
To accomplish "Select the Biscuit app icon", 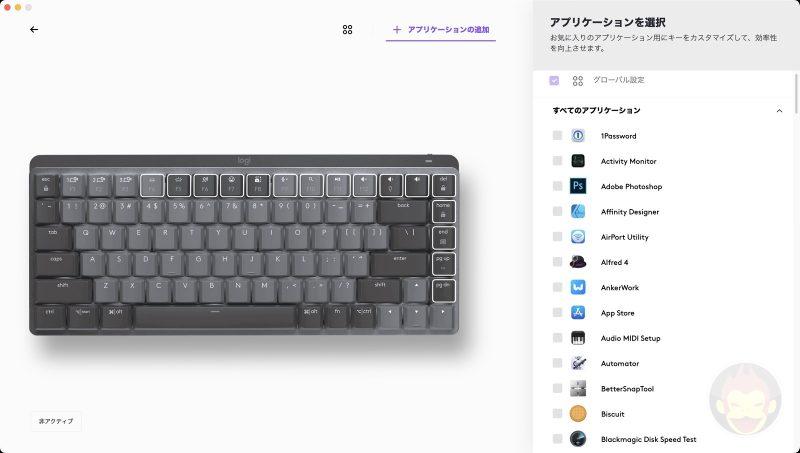I will point(578,414).
